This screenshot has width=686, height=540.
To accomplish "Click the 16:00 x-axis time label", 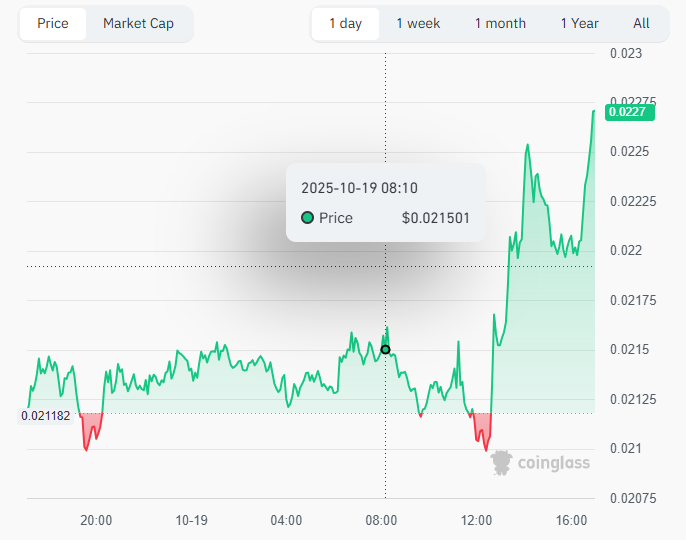I will [572, 520].
